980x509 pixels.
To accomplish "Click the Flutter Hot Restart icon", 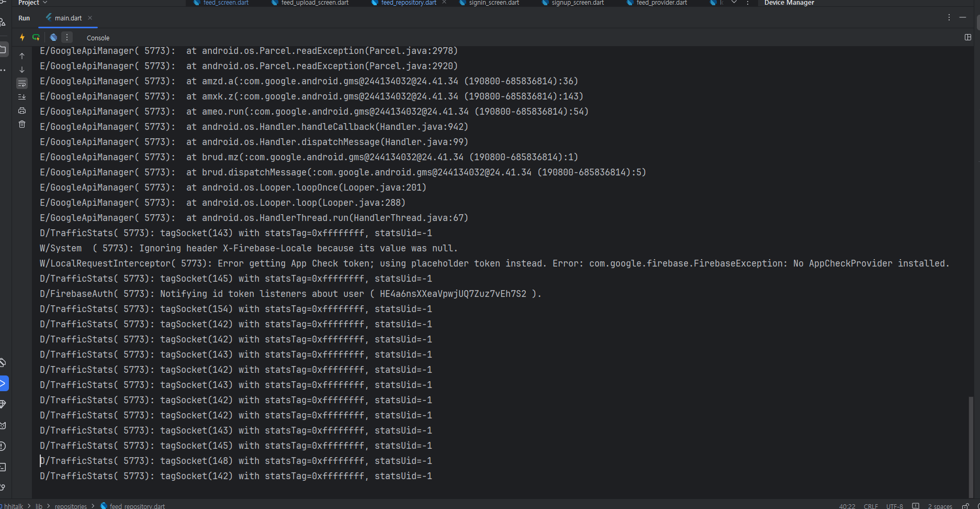I will [36, 37].
